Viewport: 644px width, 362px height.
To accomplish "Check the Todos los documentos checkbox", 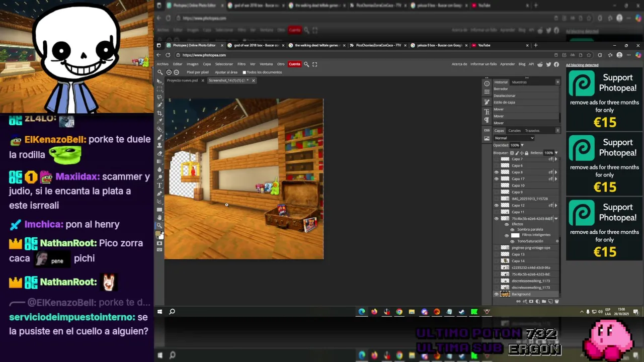I will click(x=245, y=72).
